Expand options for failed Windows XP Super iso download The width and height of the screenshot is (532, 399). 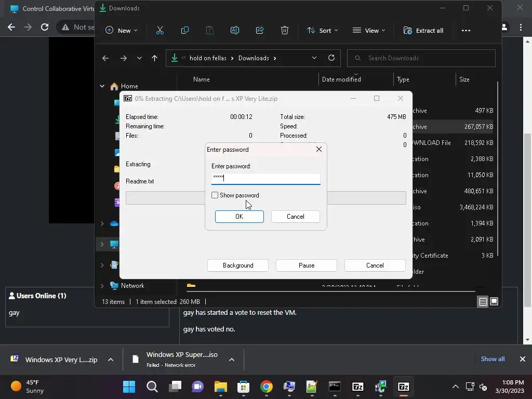[x=232, y=360]
